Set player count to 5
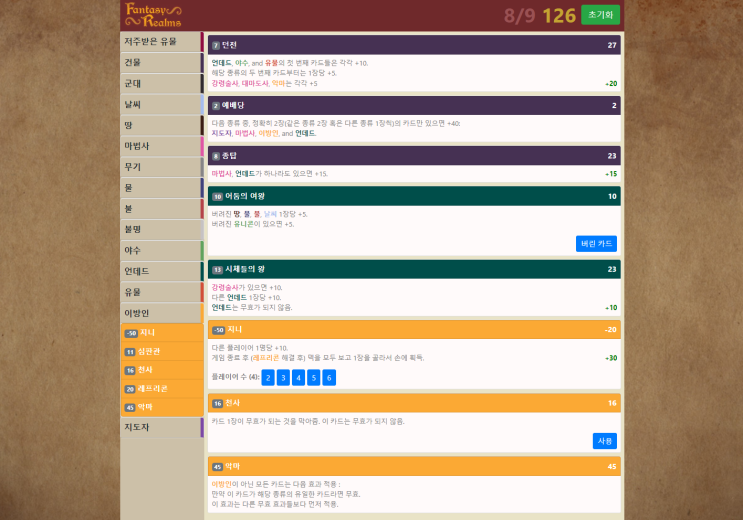743x520 pixels. click(313, 378)
